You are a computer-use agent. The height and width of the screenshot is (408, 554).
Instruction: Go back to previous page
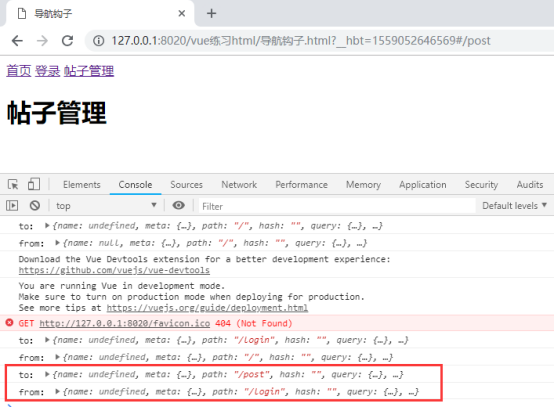tap(17, 41)
